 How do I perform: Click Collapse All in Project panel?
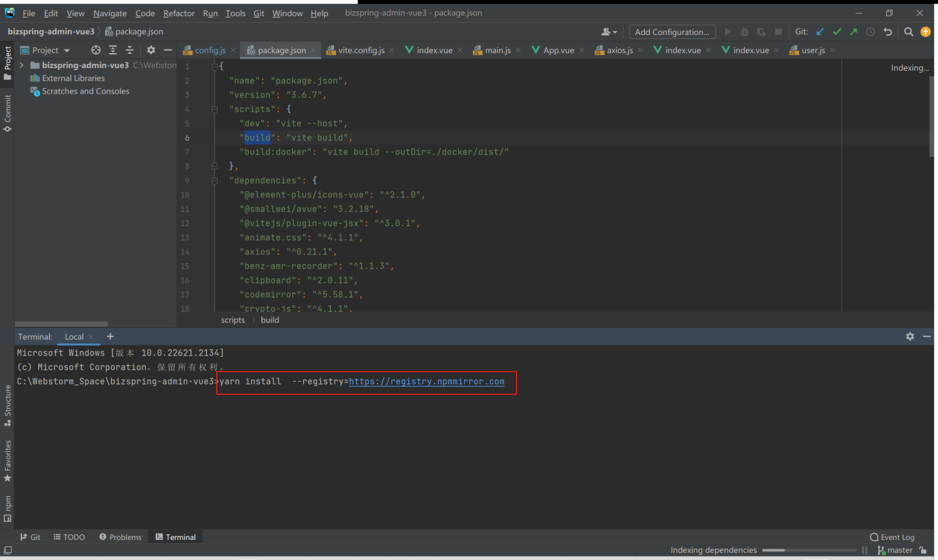click(129, 50)
